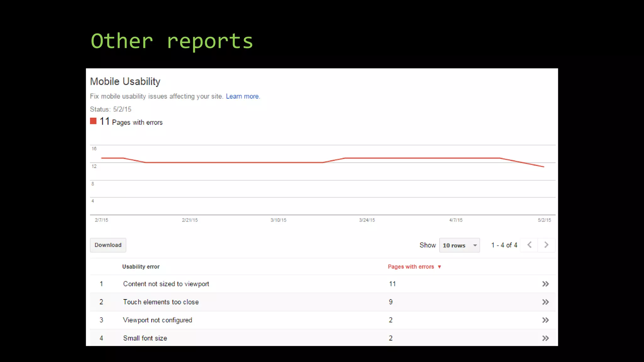Click the 3/24/15 date on chart axis
644x362 pixels.
click(367, 220)
